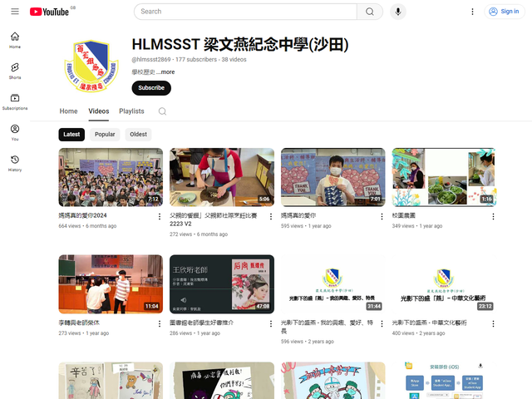Start voice search with microphone icon

(x=398, y=12)
